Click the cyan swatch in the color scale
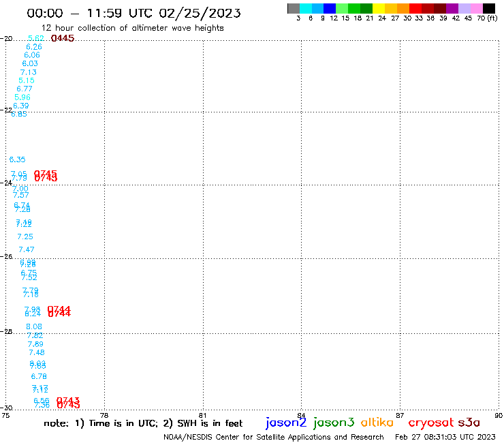 click(x=306, y=8)
